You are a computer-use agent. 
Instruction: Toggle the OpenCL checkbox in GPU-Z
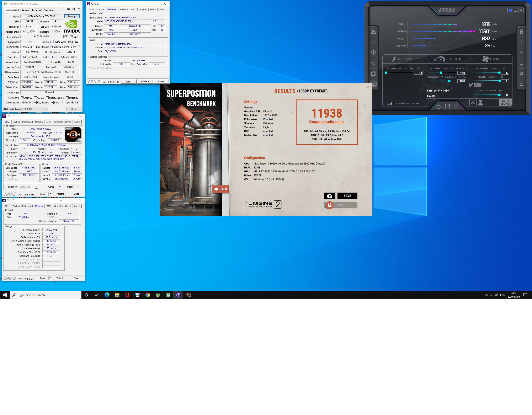click(22, 98)
